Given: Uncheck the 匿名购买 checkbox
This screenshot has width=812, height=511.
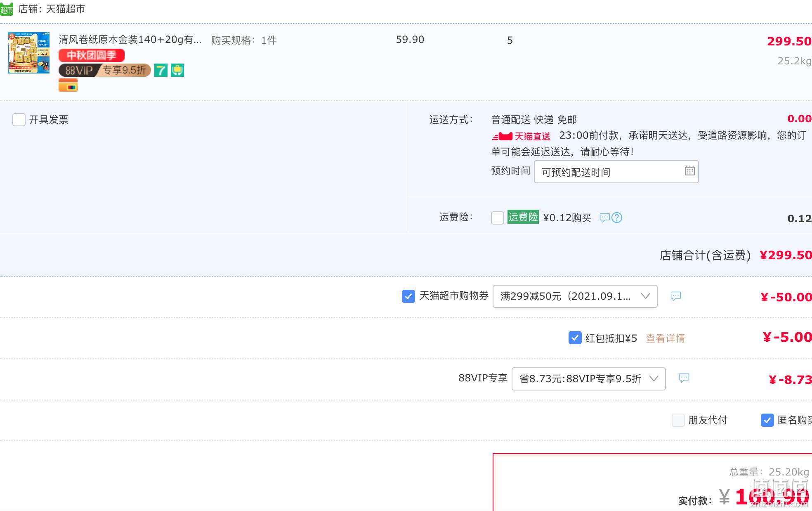Looking at the screenshot, I should (x=767, y=420).
